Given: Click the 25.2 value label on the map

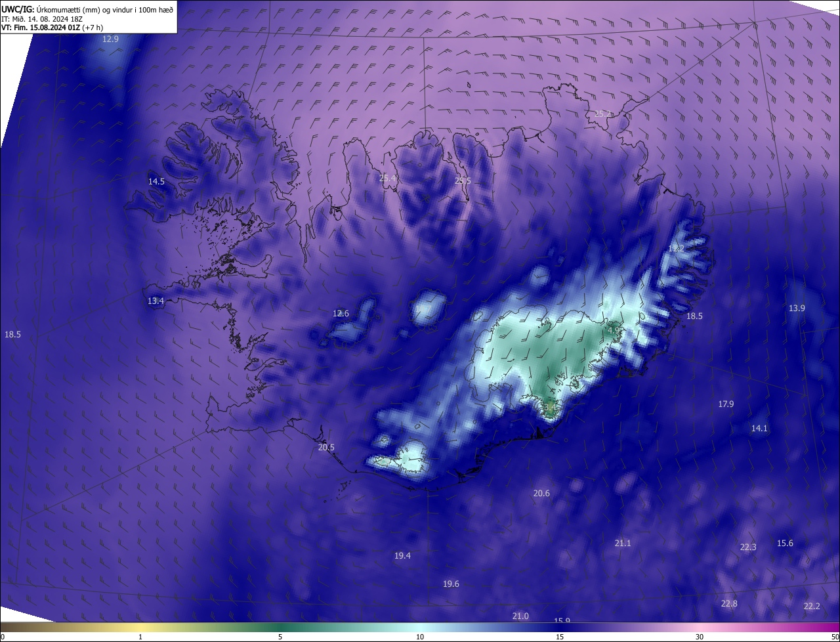Looking at the screenshot, I should click(602, 114).
